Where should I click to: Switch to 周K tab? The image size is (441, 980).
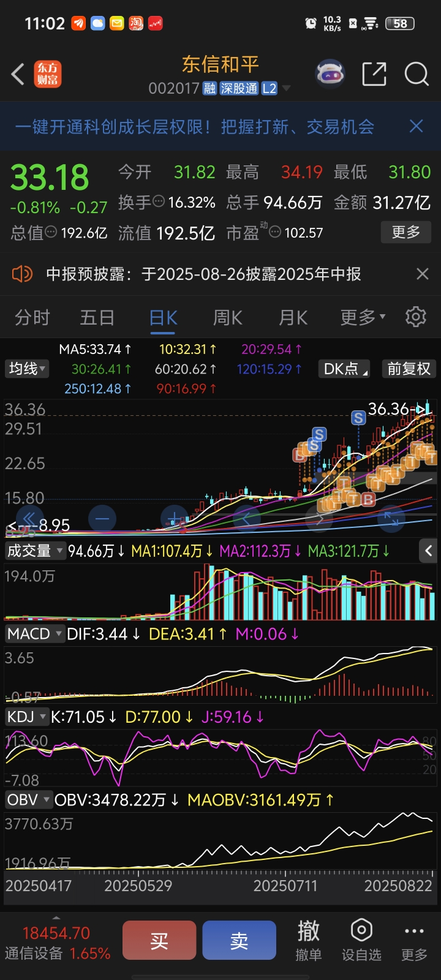[x=228, y=317]
